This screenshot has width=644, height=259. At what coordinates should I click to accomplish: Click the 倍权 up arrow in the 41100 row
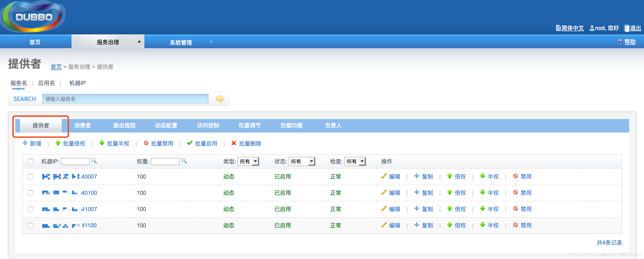pyautogui.click(x=449, y=225)
